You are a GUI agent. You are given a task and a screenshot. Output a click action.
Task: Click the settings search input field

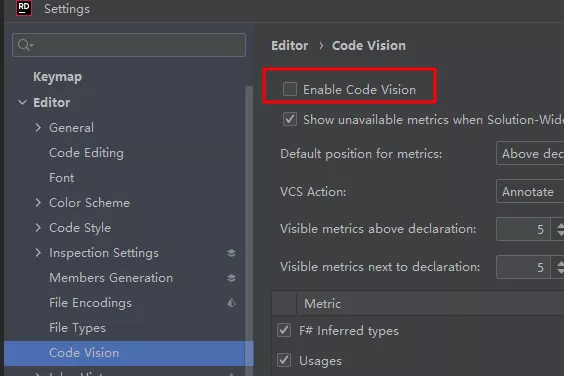(129, 45)
